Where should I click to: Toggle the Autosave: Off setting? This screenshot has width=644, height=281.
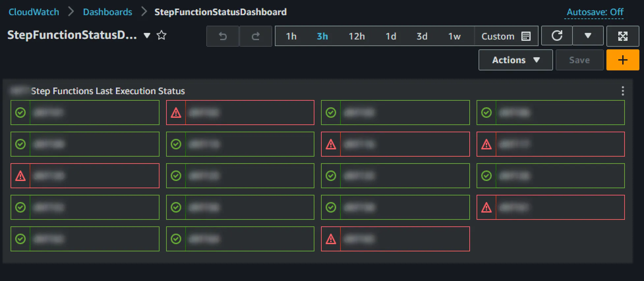(595, 12)
